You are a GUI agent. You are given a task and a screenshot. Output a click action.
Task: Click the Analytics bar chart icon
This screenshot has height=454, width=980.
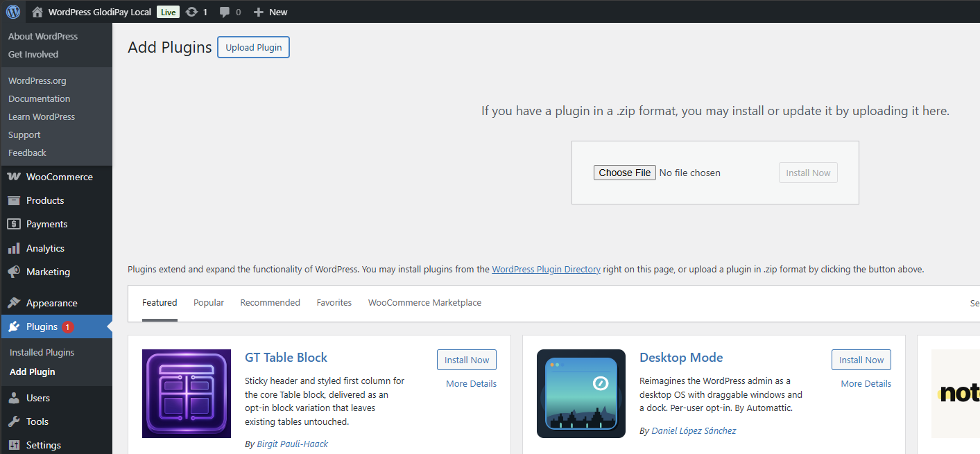tap(14, 248)
